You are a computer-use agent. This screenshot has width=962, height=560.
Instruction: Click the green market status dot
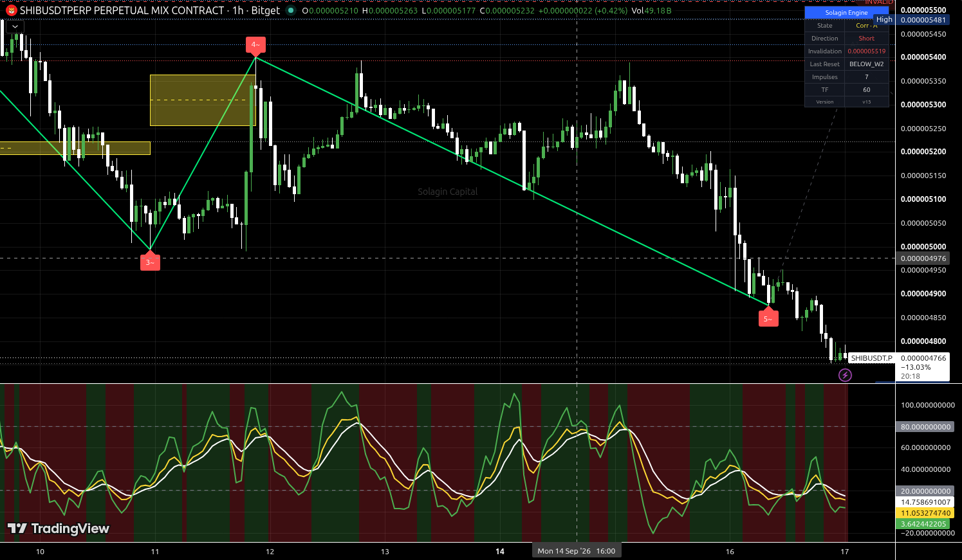coord(291,11)
